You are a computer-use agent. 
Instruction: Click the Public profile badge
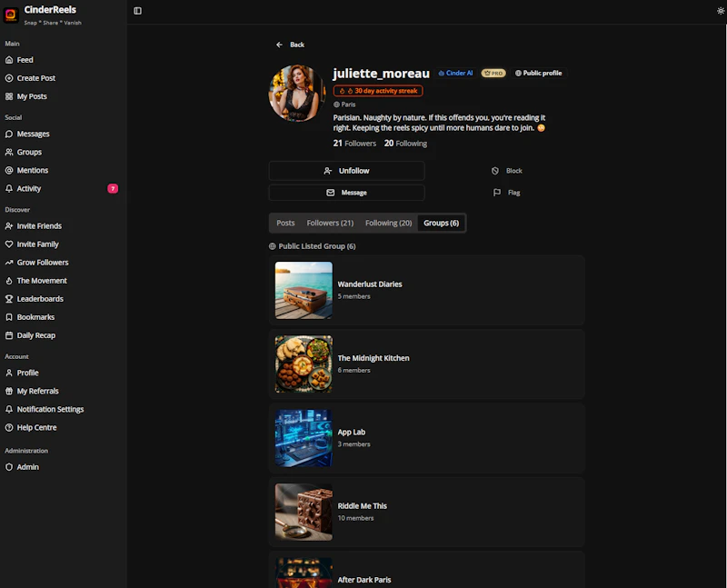pyautogui.click(x=539, y=74)
